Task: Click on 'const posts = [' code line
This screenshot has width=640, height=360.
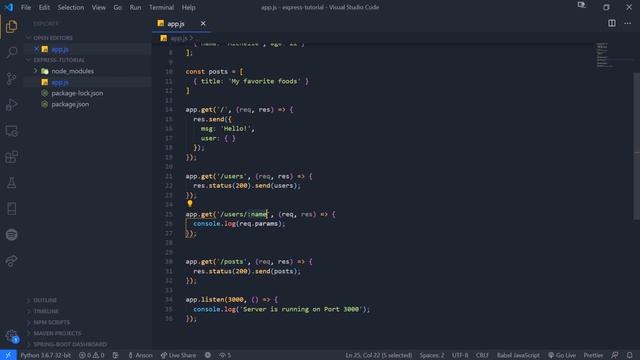Action: pos(214,71)
